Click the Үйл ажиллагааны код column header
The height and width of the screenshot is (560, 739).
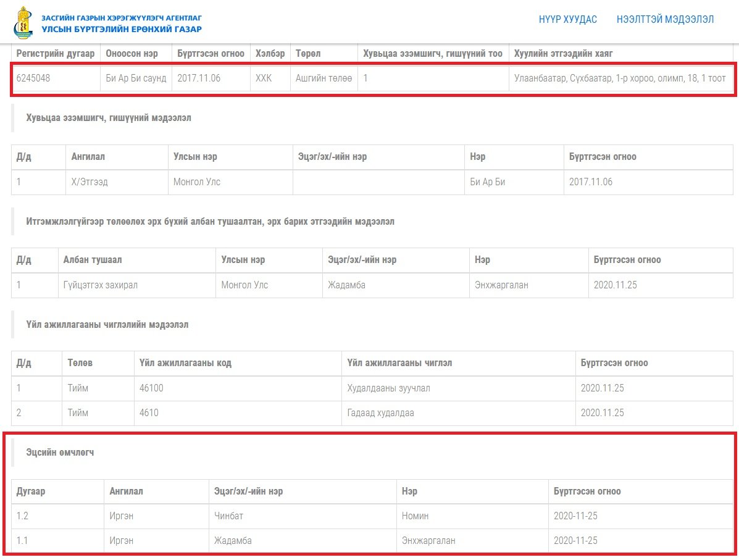click(185, 363)
